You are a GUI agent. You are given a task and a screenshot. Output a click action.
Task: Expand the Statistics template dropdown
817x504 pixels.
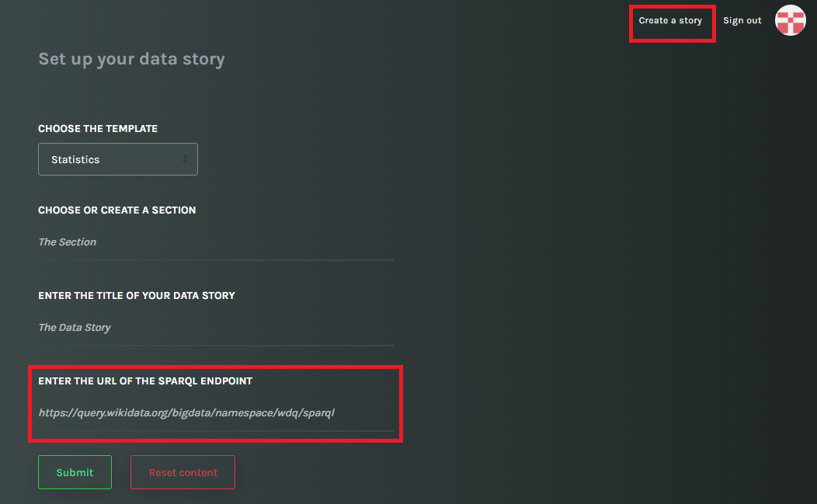pyautogui.click(x=118, y=159)
